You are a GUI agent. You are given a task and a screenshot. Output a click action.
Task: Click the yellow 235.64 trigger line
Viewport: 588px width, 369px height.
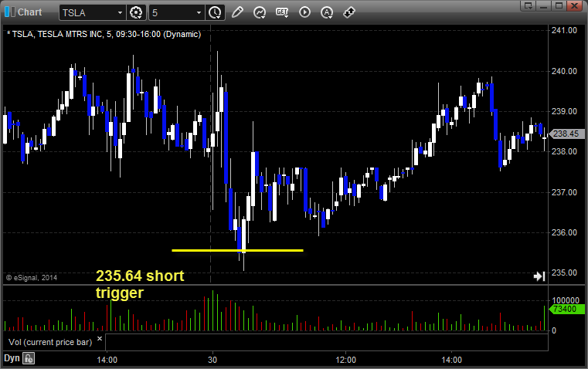coord(237,250)
